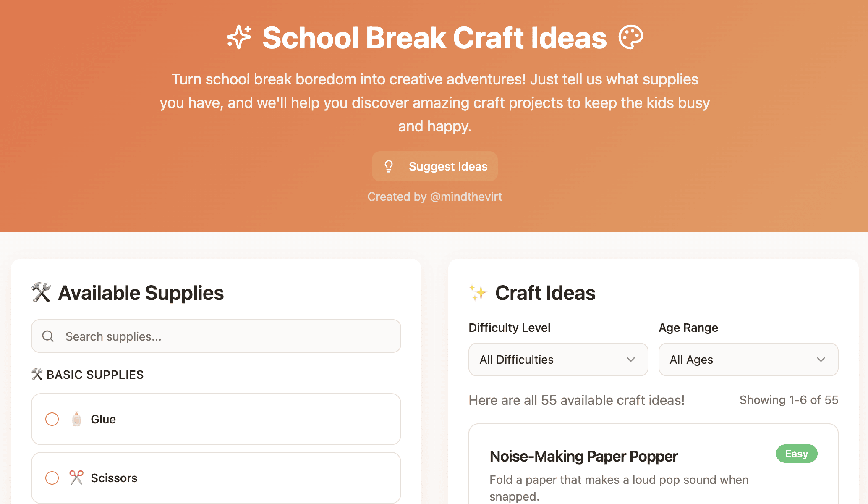Click the green Easy difficulty badge
Viewport: 868px width, 504px height.
pos(796,454)
